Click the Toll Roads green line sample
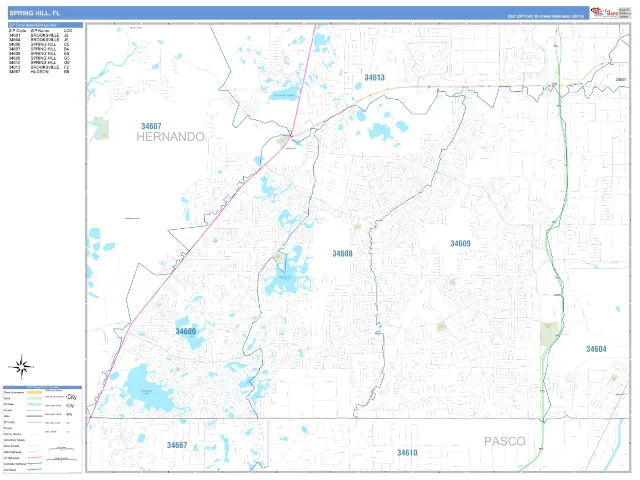640x480 pixels. tap(34, 469)
